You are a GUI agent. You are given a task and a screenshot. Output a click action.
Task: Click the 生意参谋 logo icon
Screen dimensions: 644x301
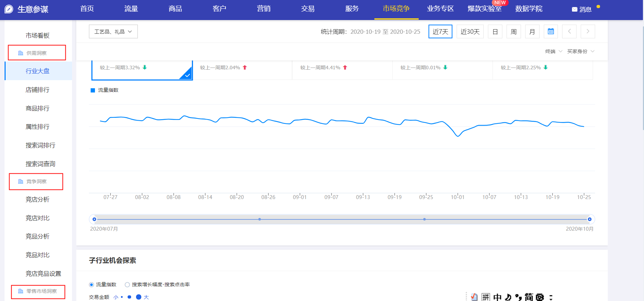(9, 9)
